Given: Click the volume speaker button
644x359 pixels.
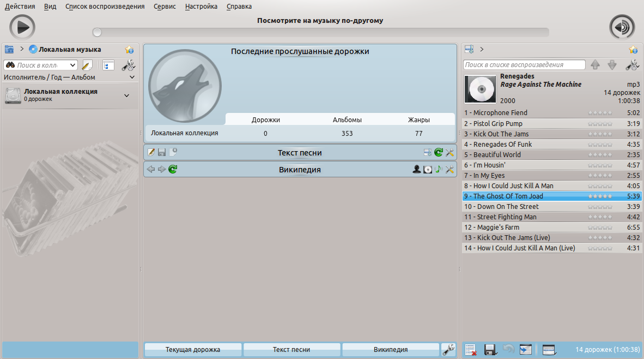Looking at the screenshot, I should coord(622,27).
